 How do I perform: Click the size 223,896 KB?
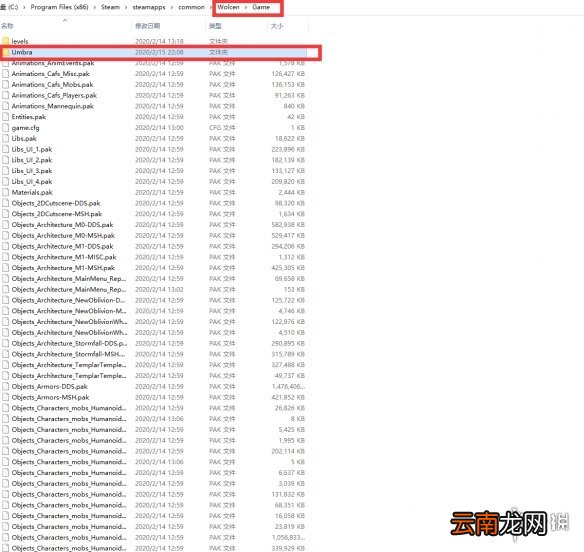(x=288, y=149)
